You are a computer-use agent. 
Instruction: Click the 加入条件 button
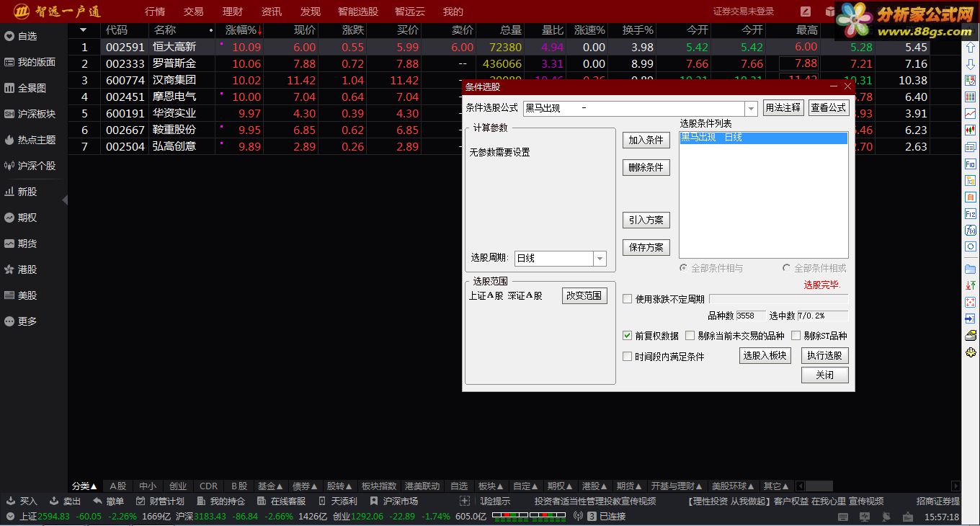click(646, 141)
